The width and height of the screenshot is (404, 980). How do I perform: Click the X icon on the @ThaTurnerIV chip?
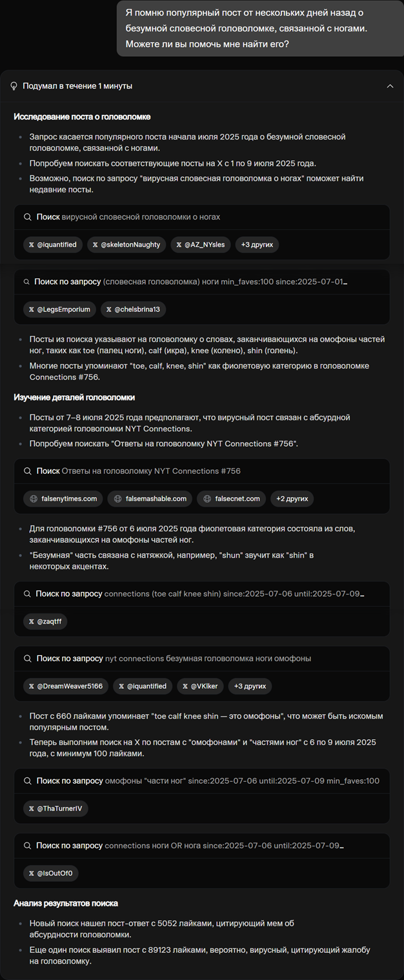click(x=30, y=808)
